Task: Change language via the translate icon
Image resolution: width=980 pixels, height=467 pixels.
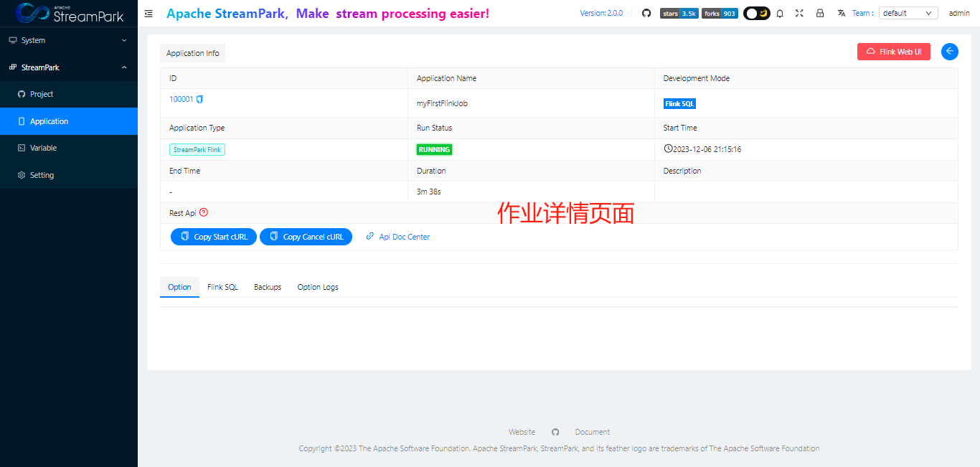Action: pos(841,13)
